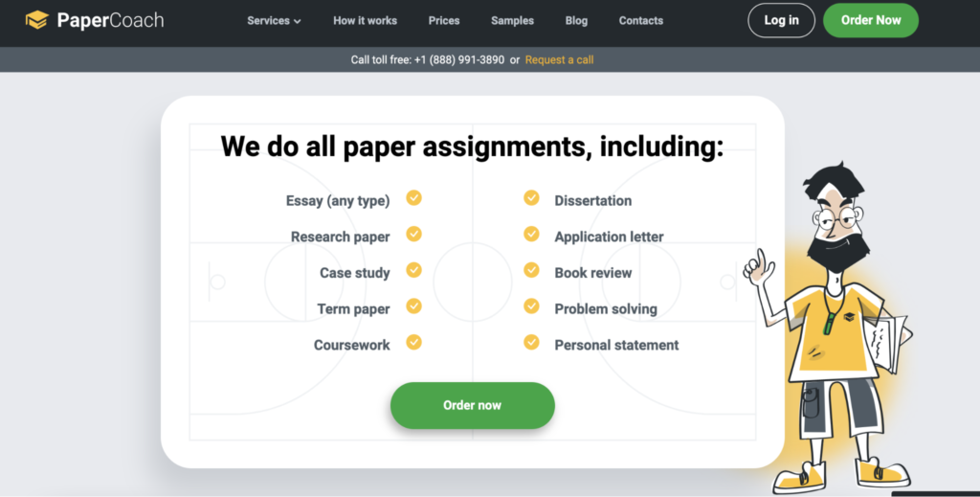This screenshot has width=980, height=497.
Task: Select the Application letter label
Action: 609,237
